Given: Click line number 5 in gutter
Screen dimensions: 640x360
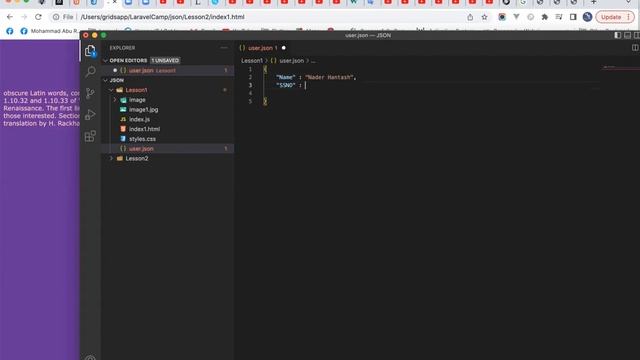Looking at the screenshot, I should 250,102.
